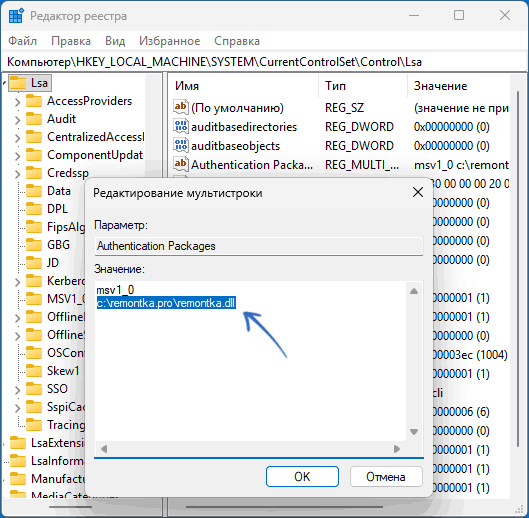Select the auditbaseobjects value name
Image resolution: width=529 pixels, height=518 pixels.
tap(235, 146)
